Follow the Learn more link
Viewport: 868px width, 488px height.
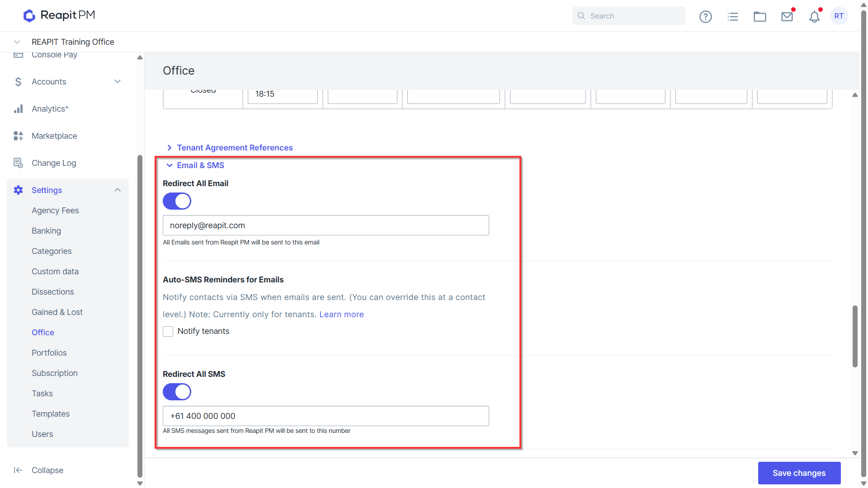click(341, 314)
